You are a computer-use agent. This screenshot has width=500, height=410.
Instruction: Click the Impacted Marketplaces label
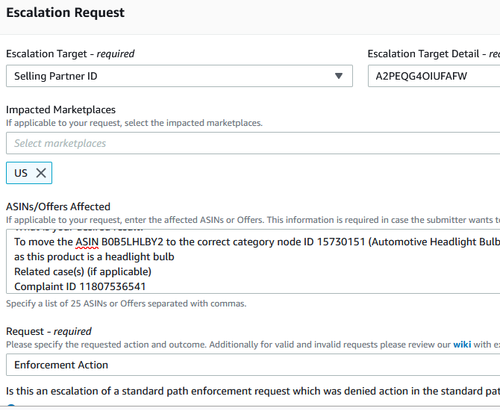[61, 110]
